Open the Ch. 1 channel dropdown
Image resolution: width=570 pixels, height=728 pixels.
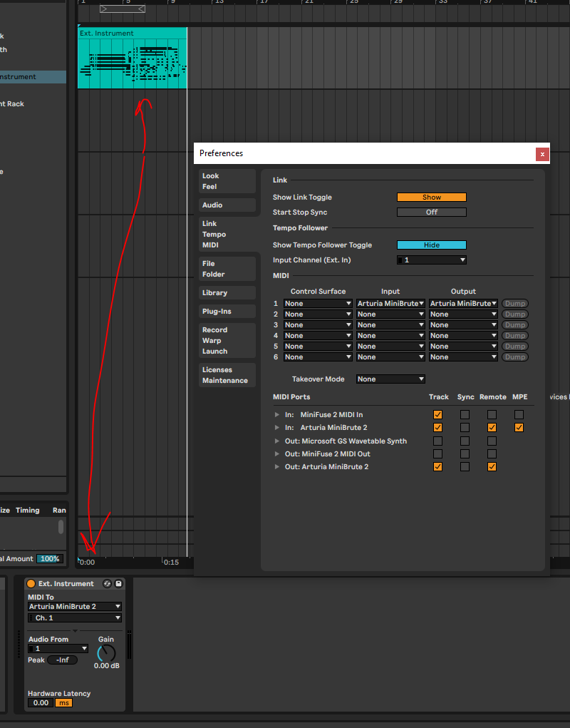coord(75,618)
